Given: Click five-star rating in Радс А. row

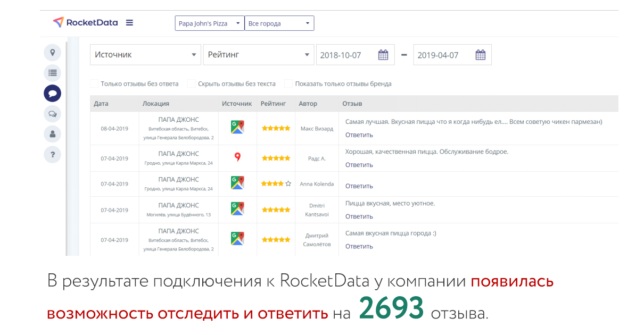Looking at the screenshot, I should point(276,158).
